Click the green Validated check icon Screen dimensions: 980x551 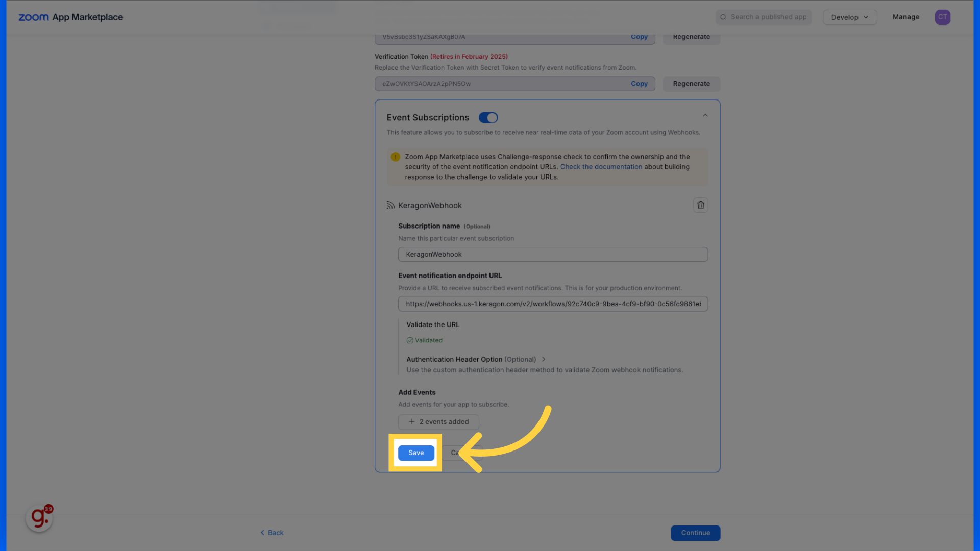click(x=410, y=340)
